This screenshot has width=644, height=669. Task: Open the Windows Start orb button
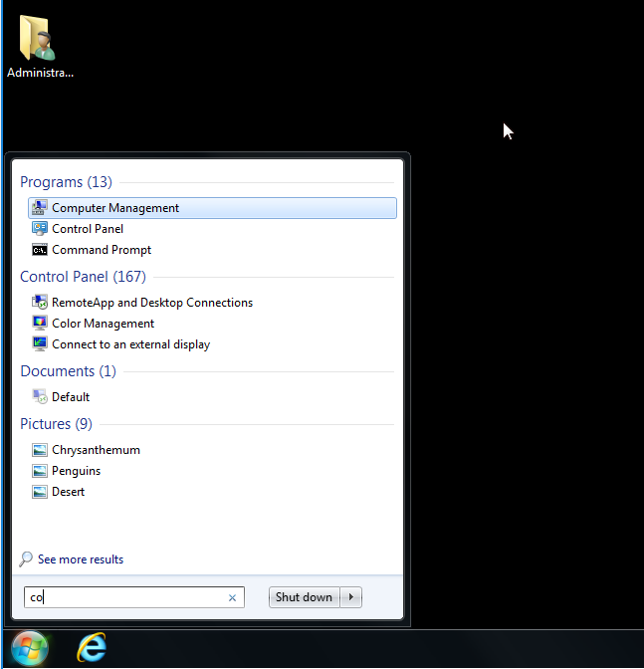coord(30,648)
